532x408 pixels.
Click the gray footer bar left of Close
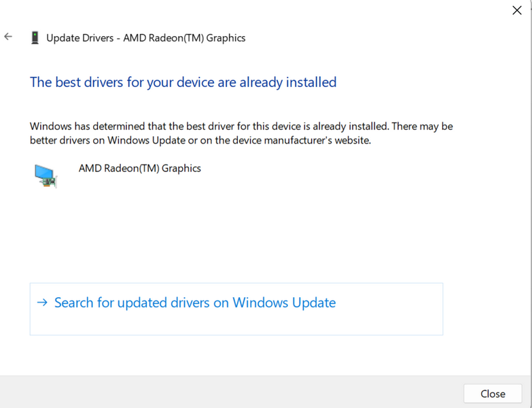point(231,392)
